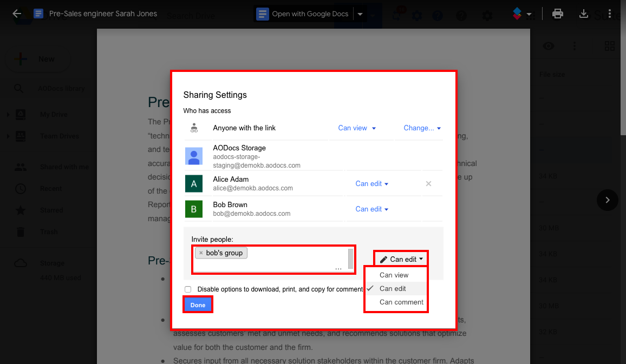626x364 pixels.
Task: Open Shared with me in the sidebar
Action: tap(64, 167)
